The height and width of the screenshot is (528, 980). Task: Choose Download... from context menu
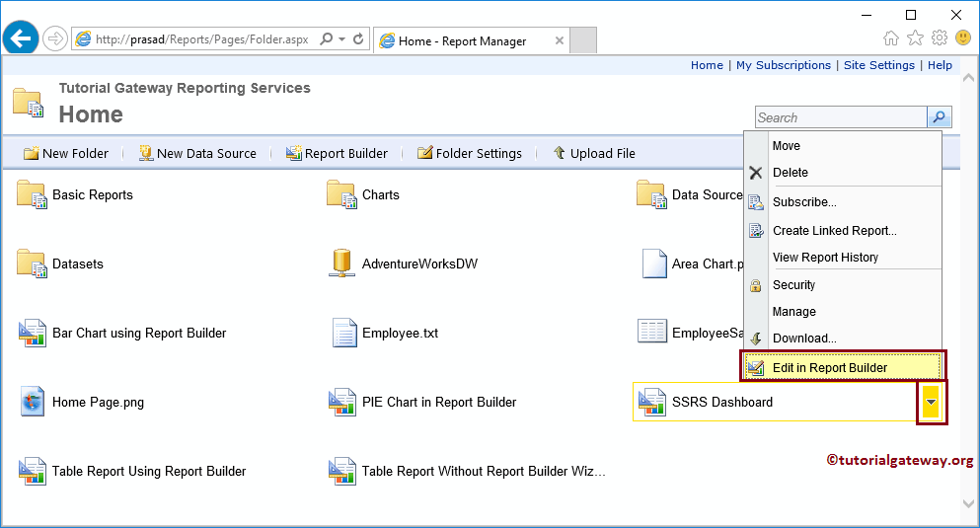(843, 339)
